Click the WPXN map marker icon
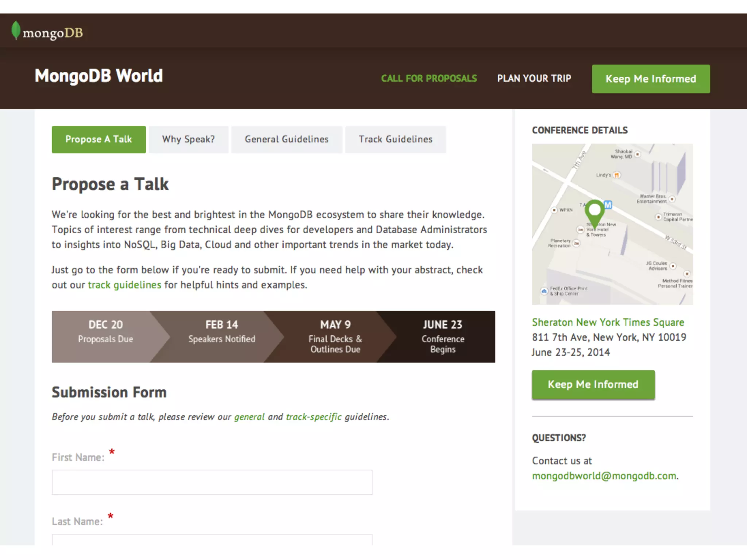747x560 pixels. click(x=554, y=210)
